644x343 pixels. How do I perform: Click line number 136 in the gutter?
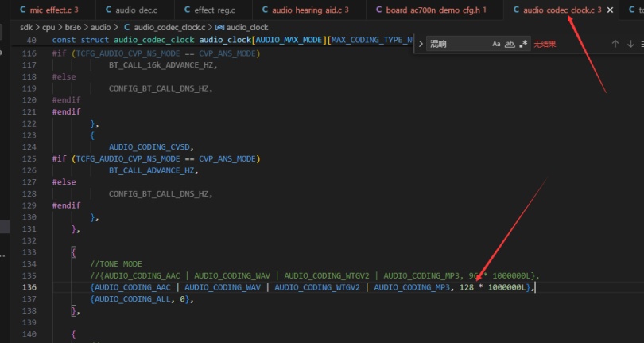point(29,287)
